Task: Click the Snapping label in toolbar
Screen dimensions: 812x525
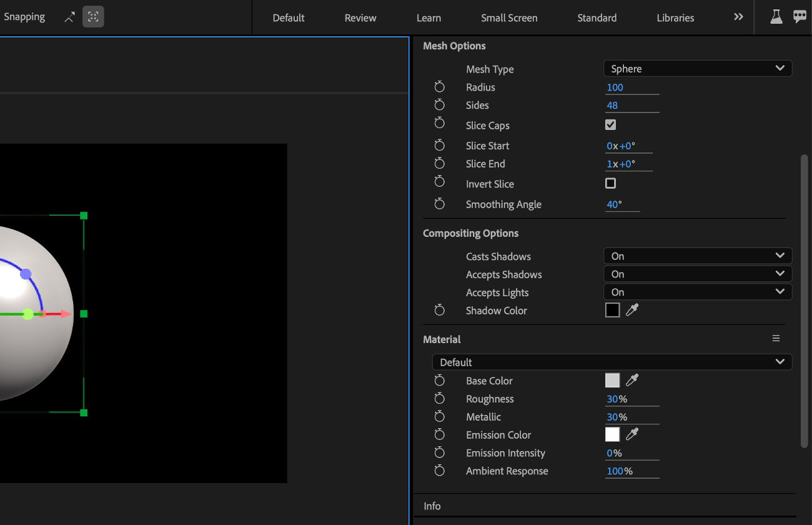Action: coord(24,17)
